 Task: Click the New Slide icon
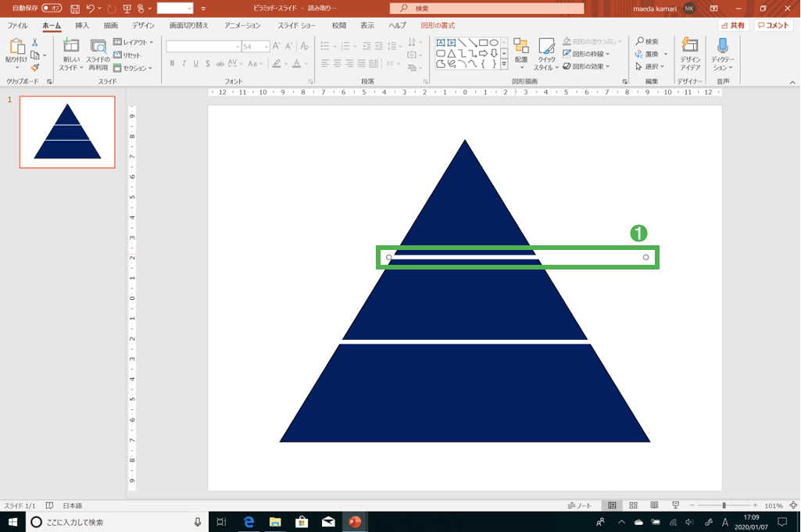70,46
